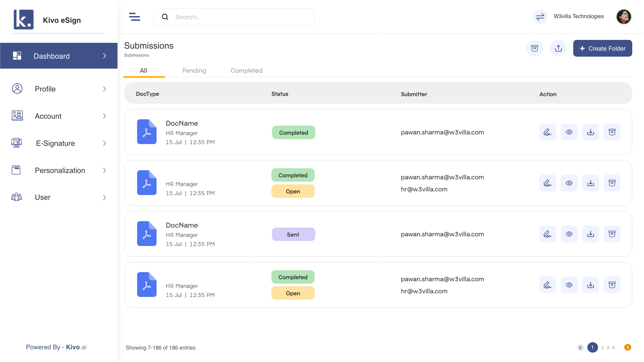Click the upload/export icon in the header
The width and height of the screenshot is (644, 362).
[558, 48]
